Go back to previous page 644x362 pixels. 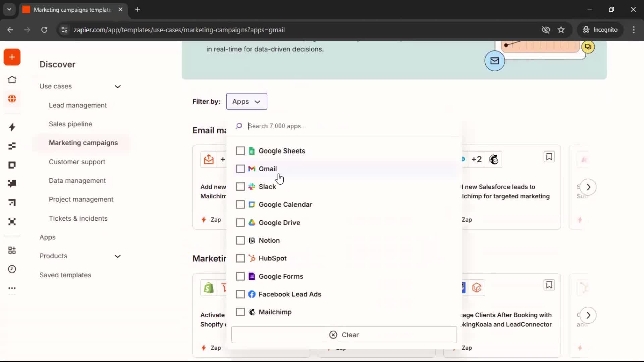10,30
